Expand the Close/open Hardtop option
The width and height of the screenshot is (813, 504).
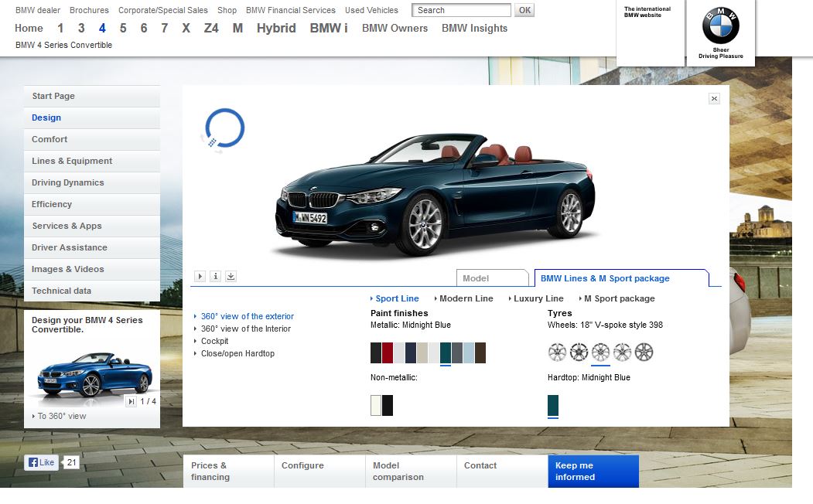click(237, 353)
